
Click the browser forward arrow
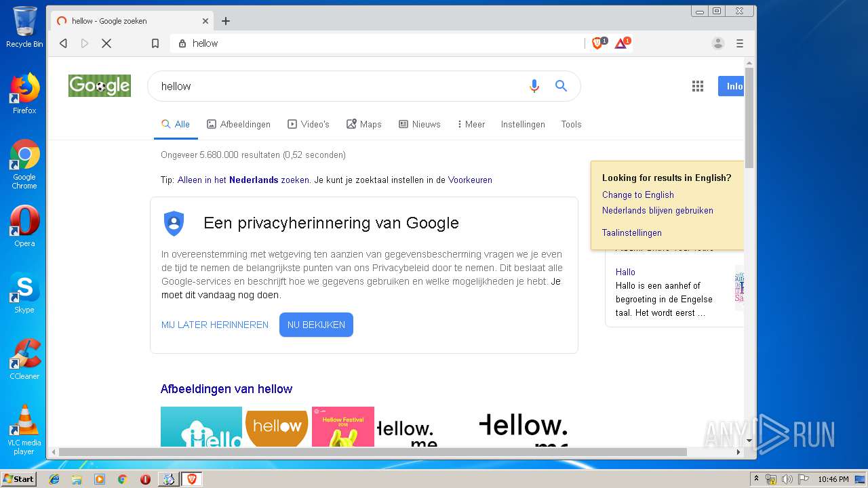click(x=85, y=43)
